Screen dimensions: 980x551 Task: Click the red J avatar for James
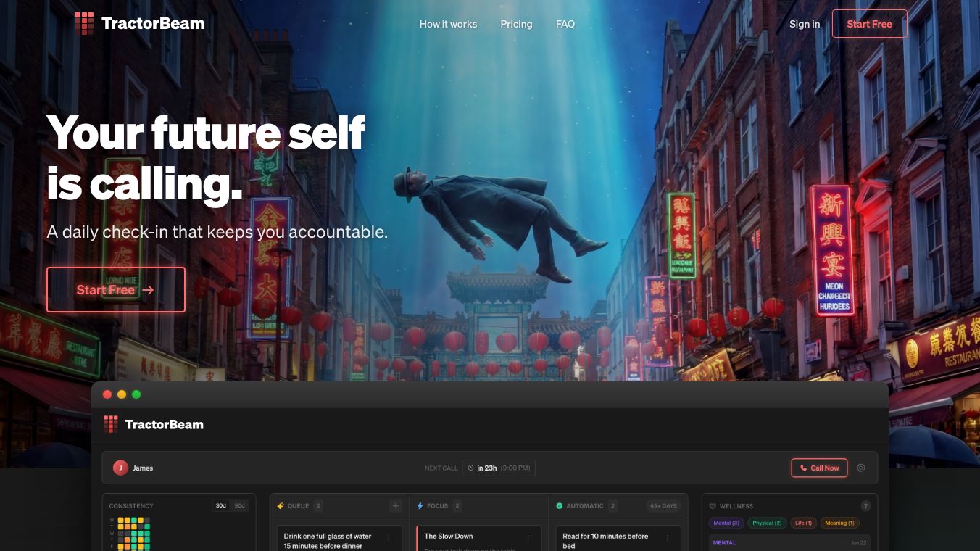click(x=120, y=468)
